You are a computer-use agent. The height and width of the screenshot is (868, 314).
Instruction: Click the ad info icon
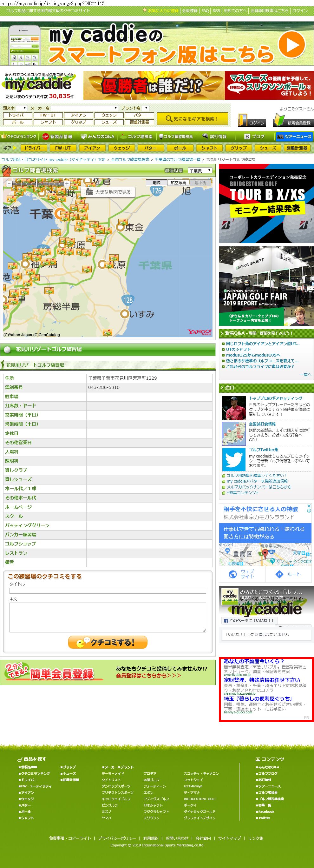[x=309, y=511]
